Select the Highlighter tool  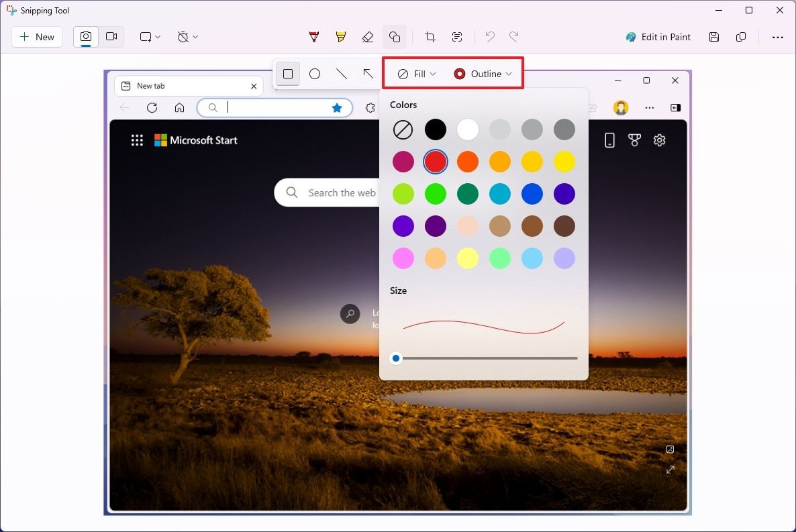[x=340, y=37]
